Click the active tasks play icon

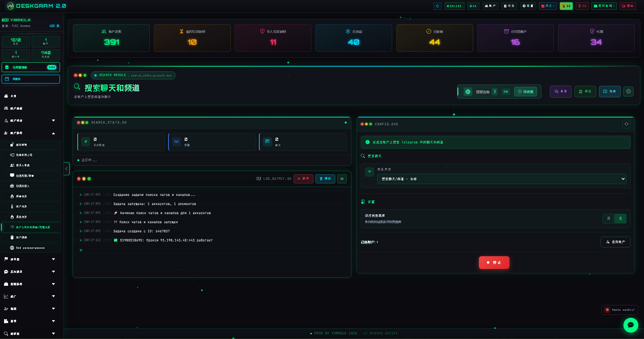(468, 92)
